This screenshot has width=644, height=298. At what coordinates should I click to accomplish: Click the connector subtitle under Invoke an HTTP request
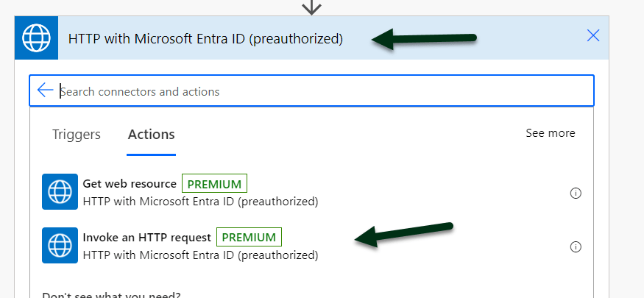pos(200,255)
